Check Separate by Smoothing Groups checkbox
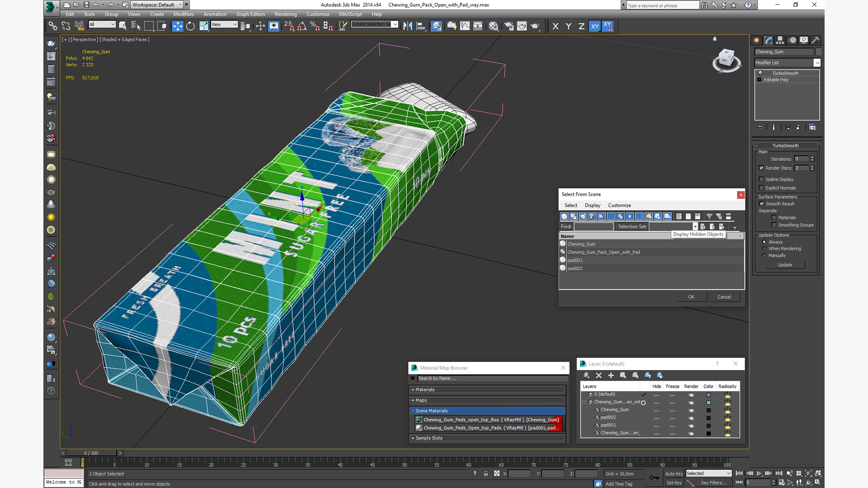The width and height of the screenshot is (868, 488). [774, 225]
